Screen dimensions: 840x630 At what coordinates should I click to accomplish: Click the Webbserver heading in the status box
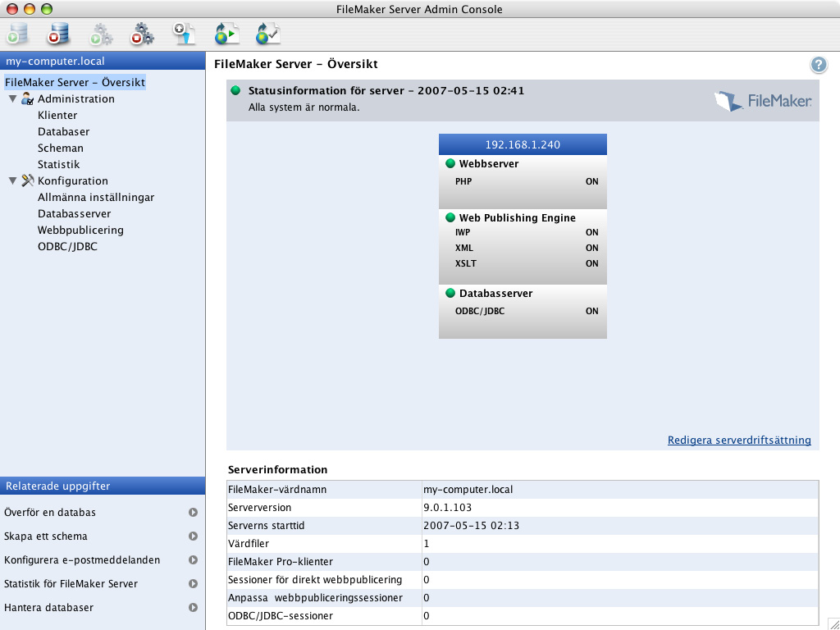489,164
